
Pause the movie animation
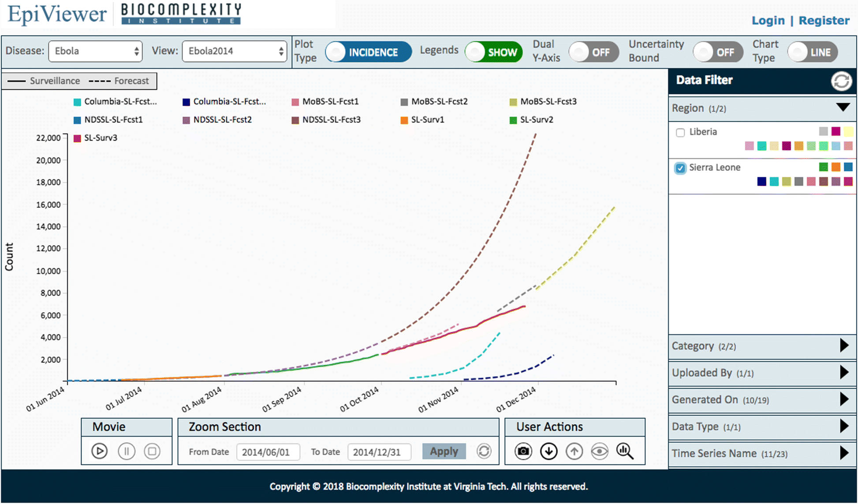[127, 451]
